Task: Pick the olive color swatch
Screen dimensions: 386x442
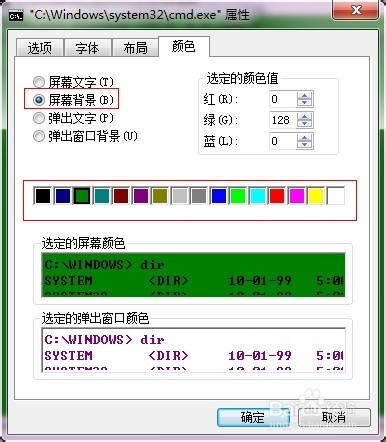Action: [x=160, y=196]
